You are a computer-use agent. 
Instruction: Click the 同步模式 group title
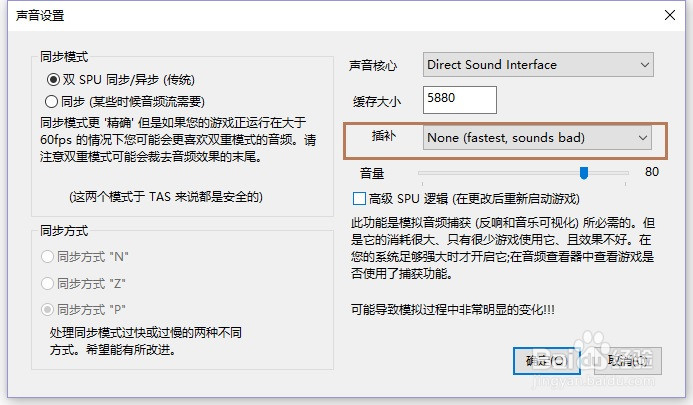point(64,57)
